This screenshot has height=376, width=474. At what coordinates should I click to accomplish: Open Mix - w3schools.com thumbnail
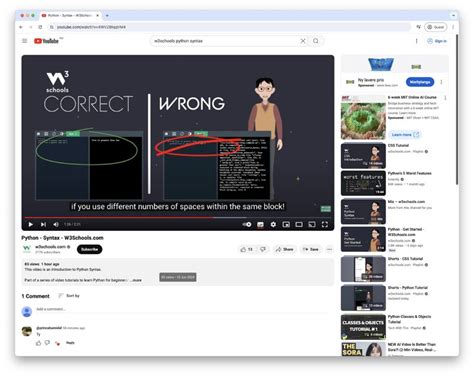(363, 211)
